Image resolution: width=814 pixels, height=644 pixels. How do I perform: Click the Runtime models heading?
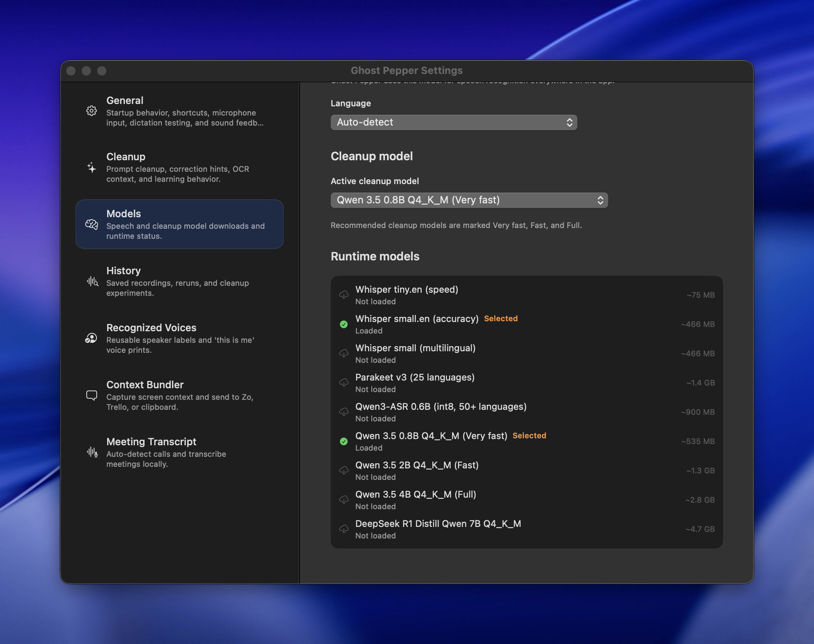pos(375,257)
